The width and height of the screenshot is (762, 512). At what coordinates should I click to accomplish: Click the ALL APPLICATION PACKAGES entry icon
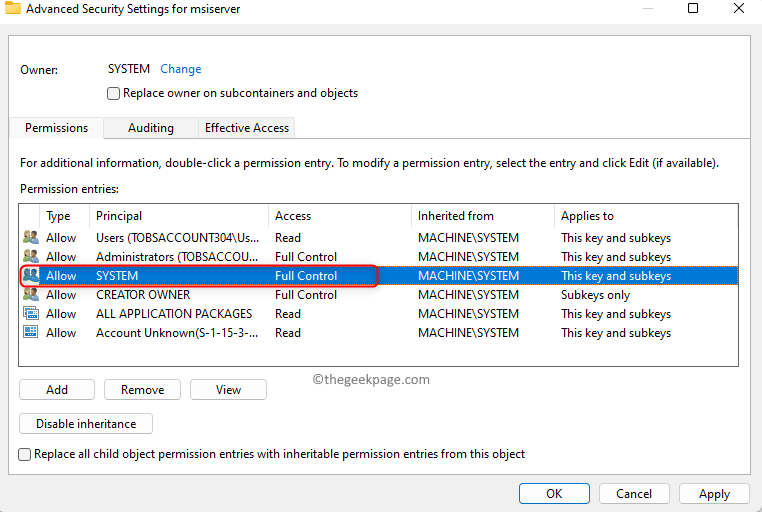tap(30, 314)
